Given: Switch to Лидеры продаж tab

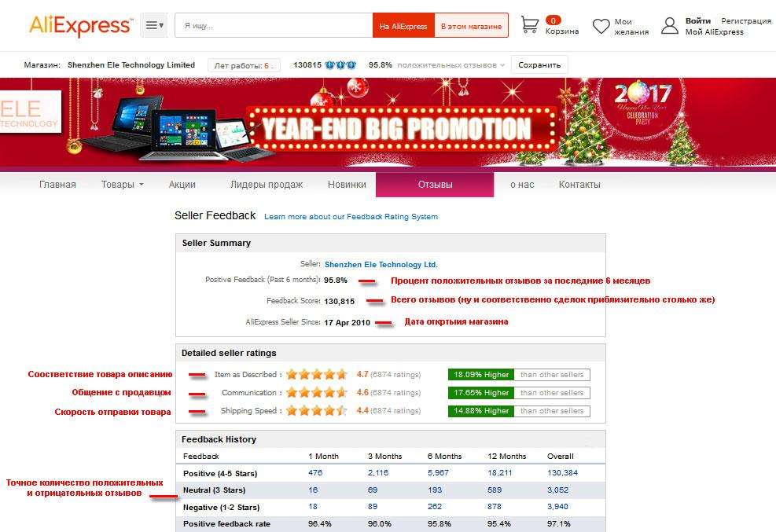Looking at the screenshot, I should click(267, 185).
